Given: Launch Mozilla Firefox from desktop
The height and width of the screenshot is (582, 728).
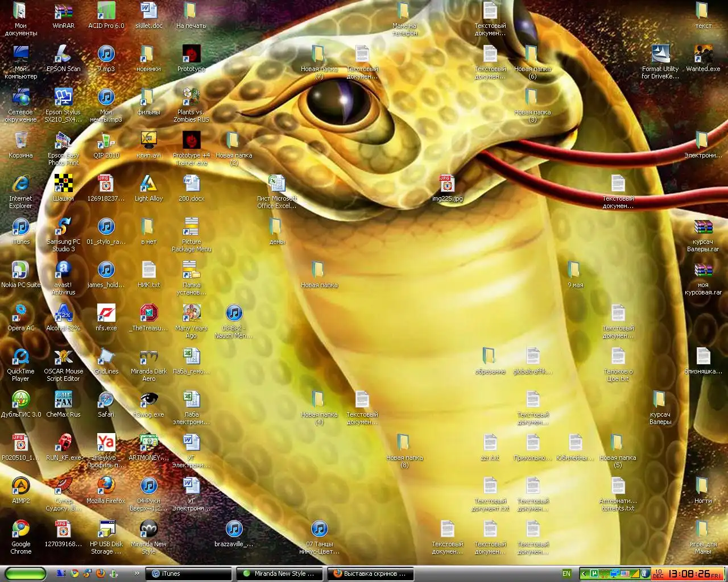Looking at the screenshot, I should coord(106,487).
